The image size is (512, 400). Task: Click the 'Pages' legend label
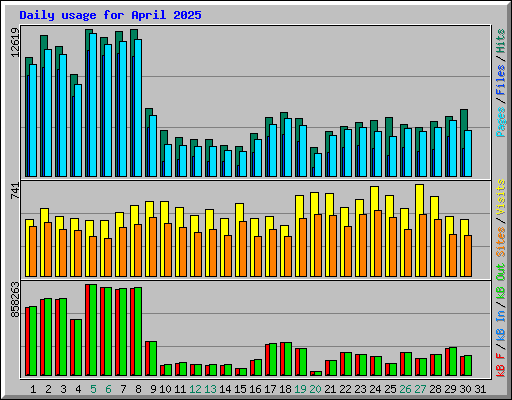click(x=500, y=122)
